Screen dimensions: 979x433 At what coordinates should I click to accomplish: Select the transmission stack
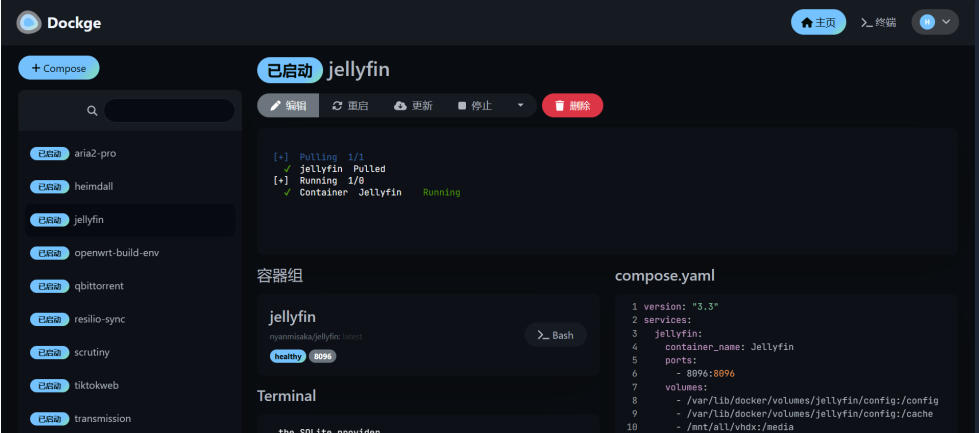coord(130,419)
